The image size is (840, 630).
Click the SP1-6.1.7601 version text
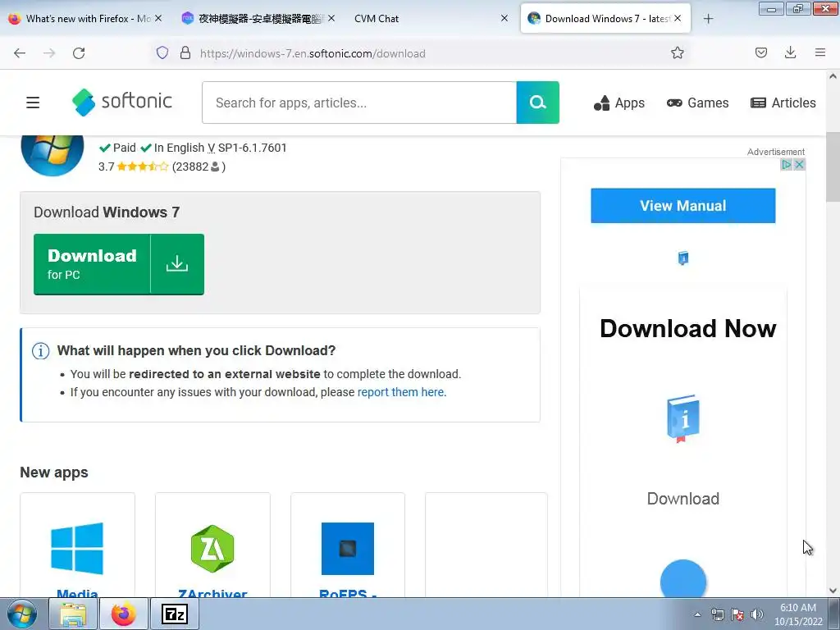coord(253,148)
